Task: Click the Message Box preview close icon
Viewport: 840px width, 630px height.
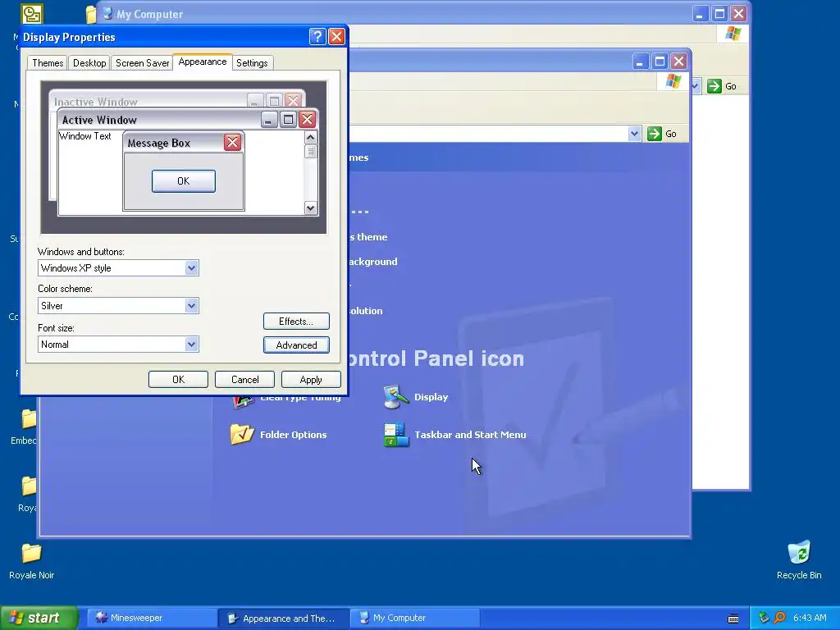Action: (x=232, y=143)
